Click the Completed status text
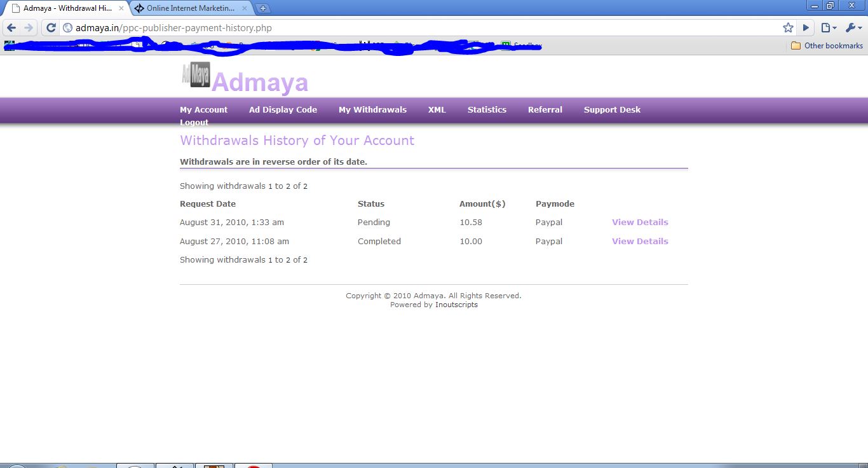The image size is (868, 468). click(379, 241)
